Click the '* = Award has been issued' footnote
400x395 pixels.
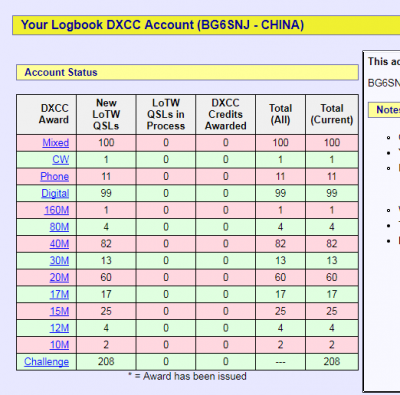187,376
